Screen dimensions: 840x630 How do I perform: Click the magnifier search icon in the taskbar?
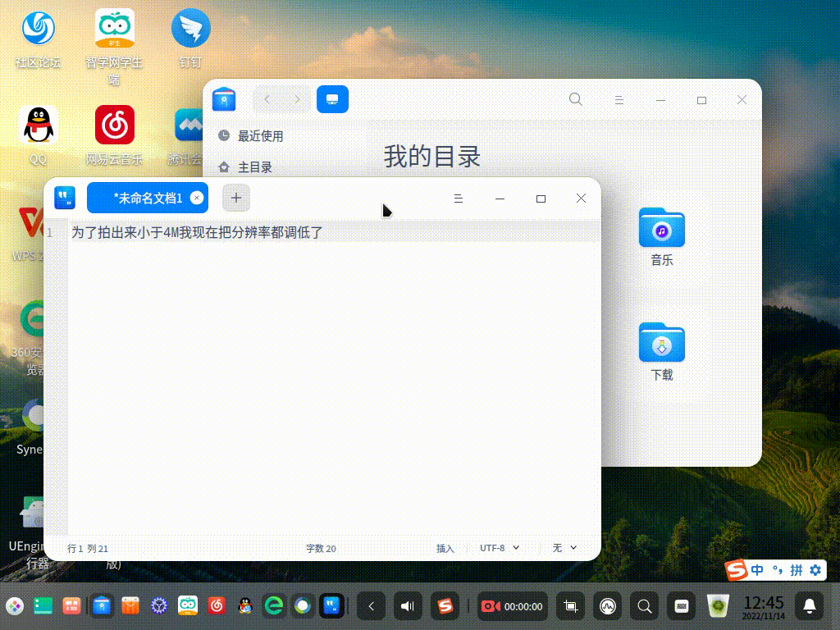[x=645, y=606]
